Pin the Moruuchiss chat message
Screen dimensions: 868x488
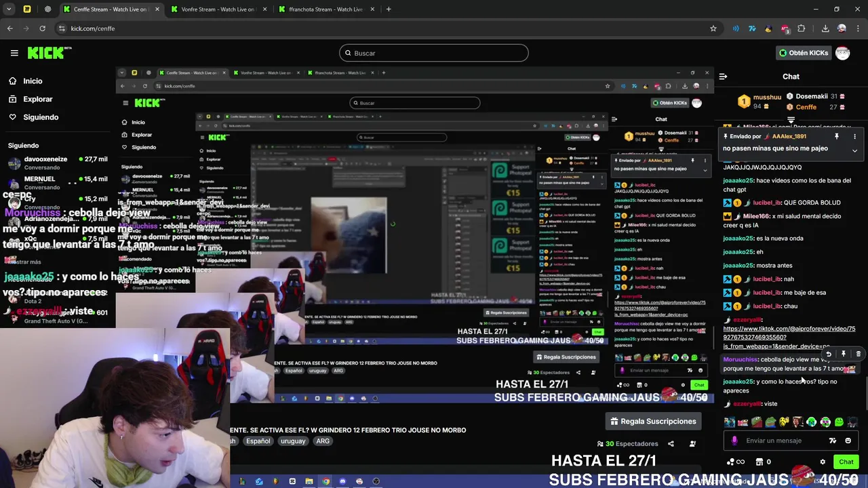[x=844, y=354]
